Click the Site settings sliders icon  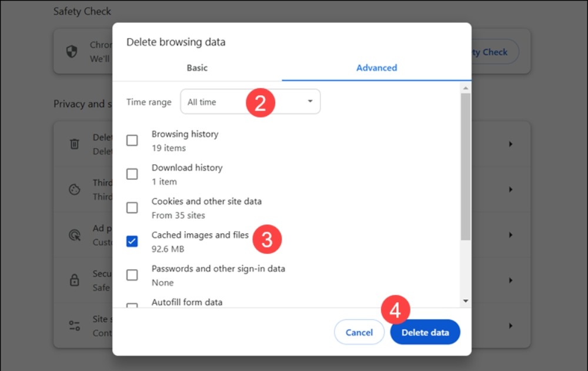(x=75, y=326)
